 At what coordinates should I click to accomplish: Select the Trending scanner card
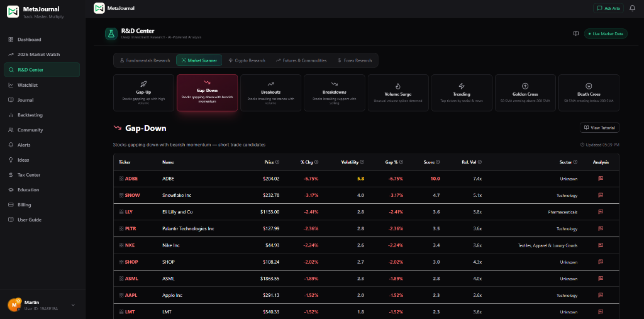point(462,93)
